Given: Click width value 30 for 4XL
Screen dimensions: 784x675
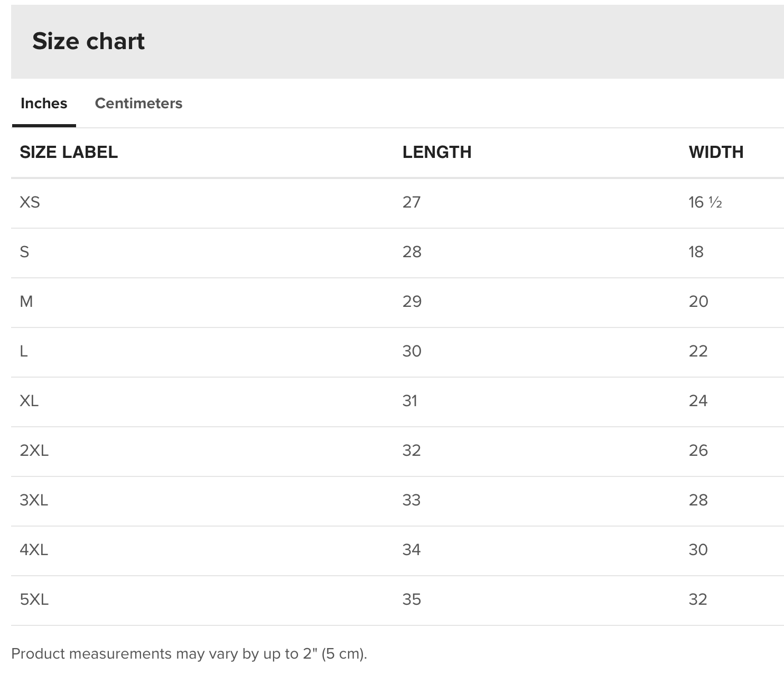Looking at the screenshot, I should 698,549.
